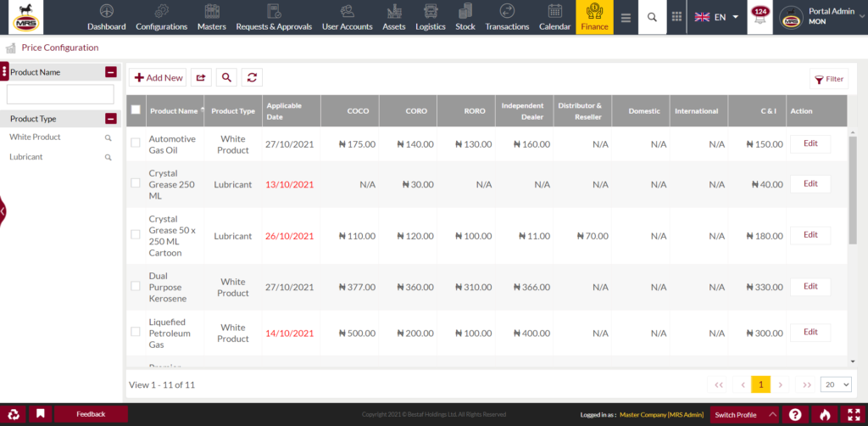868x426 pixels.
Task: Click the Master Company [MRS Admin] link
Action: pyautogui.click(x=661, y=414)
